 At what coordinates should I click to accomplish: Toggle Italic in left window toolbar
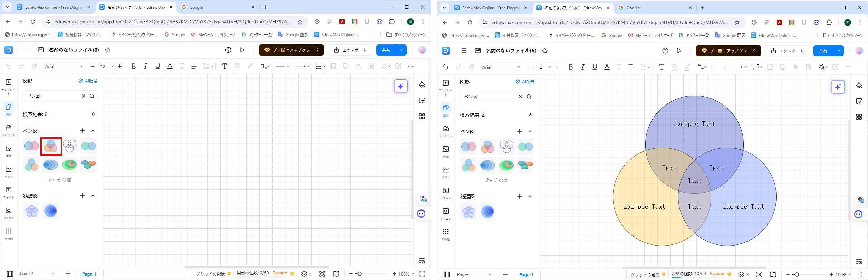[146, 66]
